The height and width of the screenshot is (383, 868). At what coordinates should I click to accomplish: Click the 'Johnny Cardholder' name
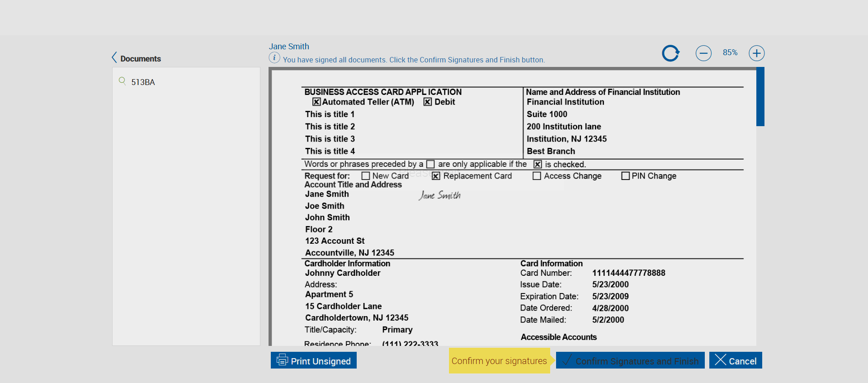click(x=343, y=273)
